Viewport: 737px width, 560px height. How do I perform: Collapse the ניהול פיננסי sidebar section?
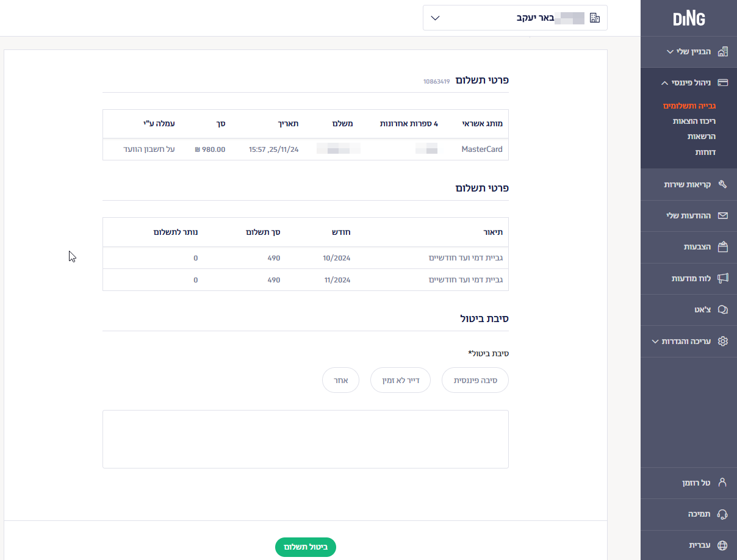point(665,83)
